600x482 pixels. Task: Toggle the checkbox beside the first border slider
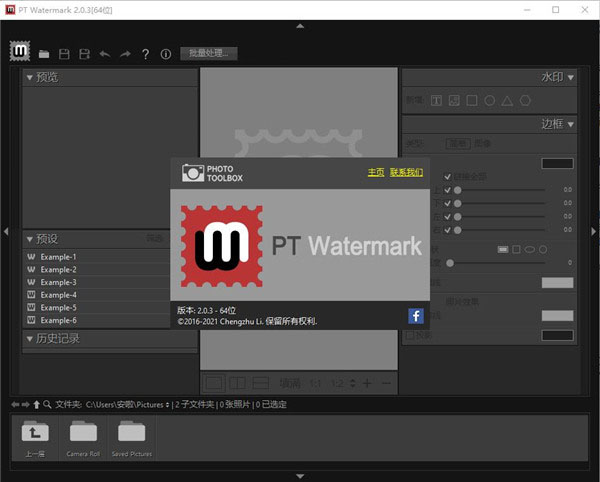tap(448, 190)
